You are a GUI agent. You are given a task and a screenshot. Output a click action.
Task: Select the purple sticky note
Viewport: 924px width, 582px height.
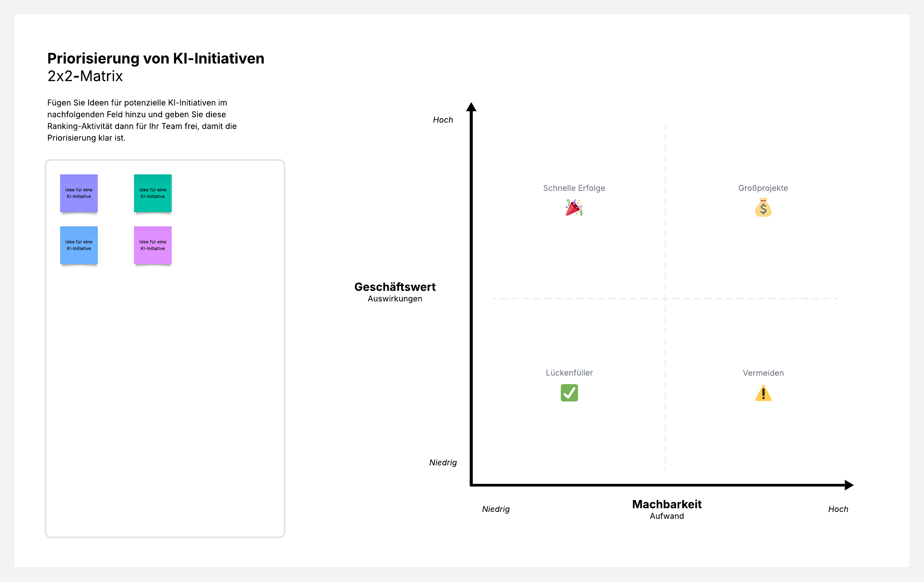pos(79,193)
